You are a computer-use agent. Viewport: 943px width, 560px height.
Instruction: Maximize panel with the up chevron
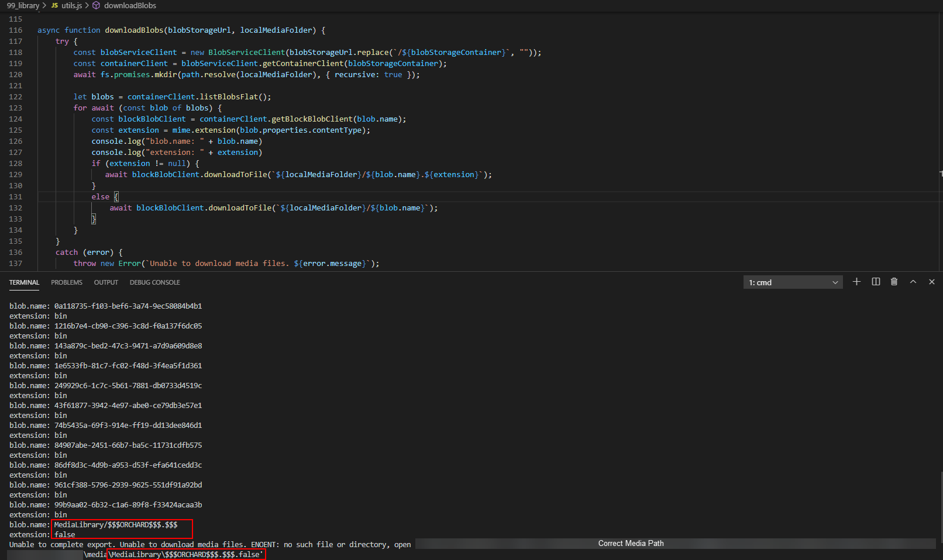point(913,282)
